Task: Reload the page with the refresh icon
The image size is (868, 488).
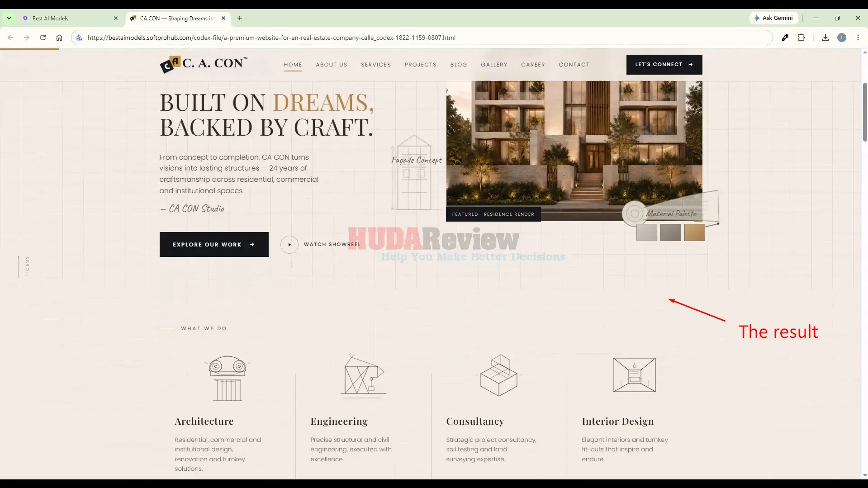Action: click(x=43, y=38)
